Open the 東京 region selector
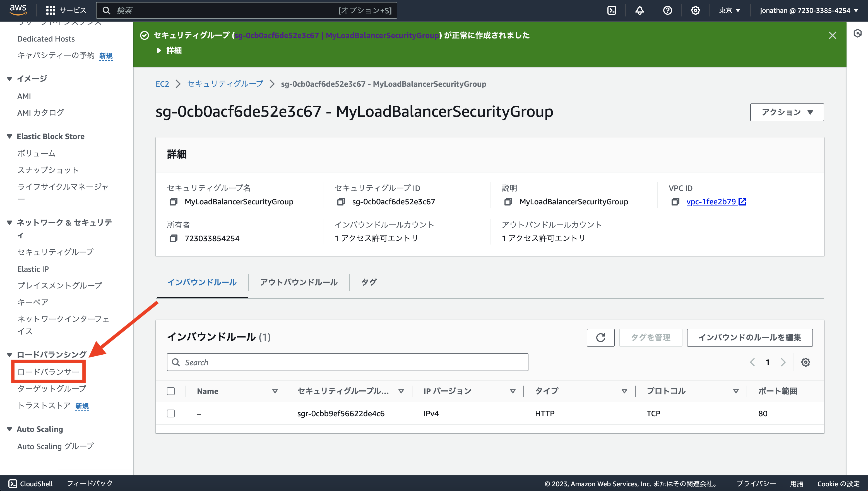This screenshot has width=868, height=491. [x=729, y=10]
